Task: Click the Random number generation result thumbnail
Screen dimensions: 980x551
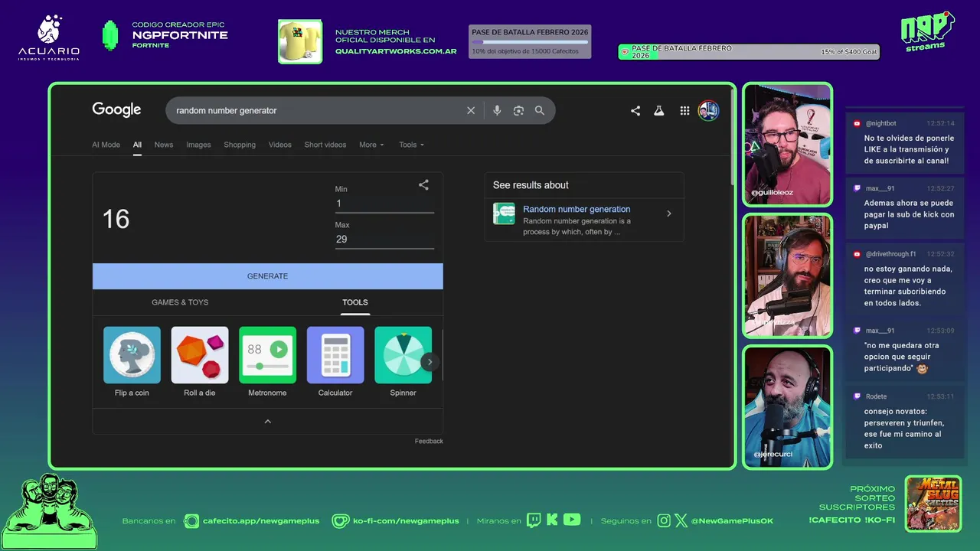Action: (x=504, y=214)
